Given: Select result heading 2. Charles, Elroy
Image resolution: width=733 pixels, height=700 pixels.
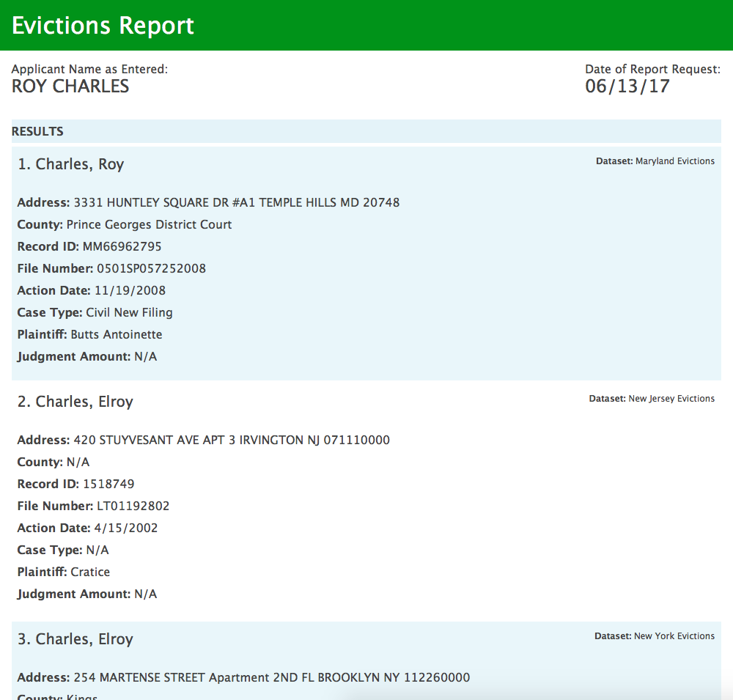Looking at the screenshot, I should (x=75, y=402).
